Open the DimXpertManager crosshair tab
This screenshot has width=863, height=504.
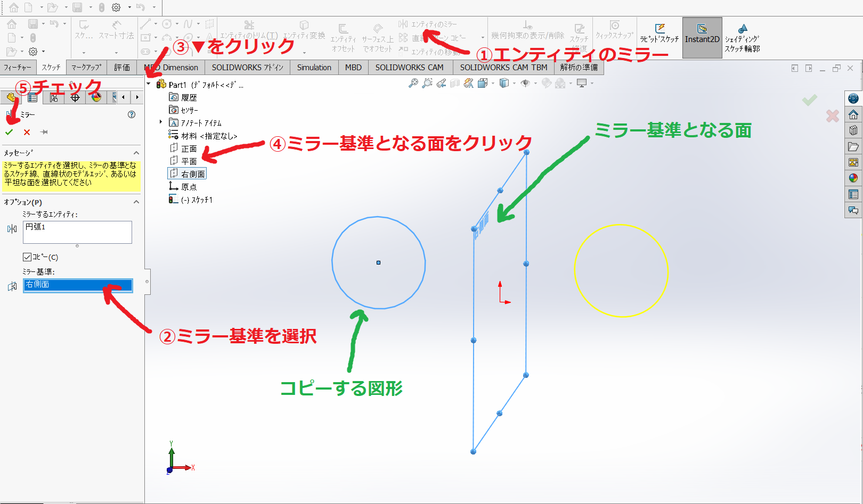pyautogui.click(x=75, y=97)
